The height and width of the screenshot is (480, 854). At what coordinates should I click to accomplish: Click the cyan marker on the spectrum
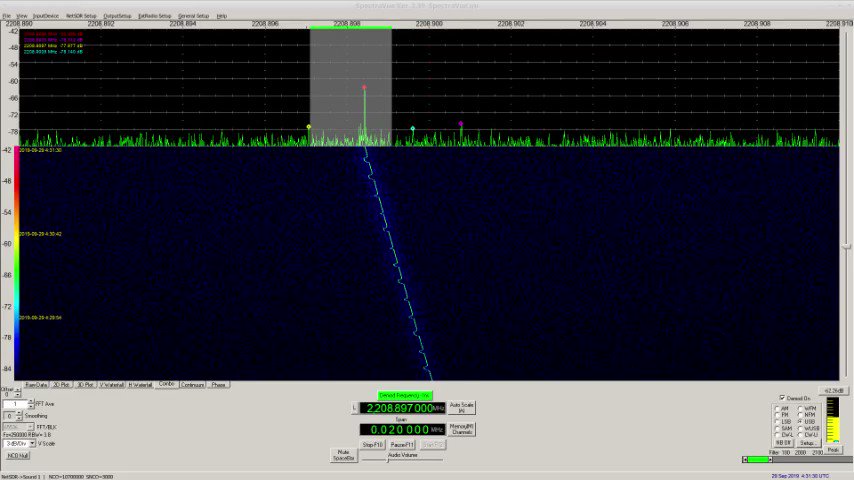pyautogui.click(x=412, y=129)
